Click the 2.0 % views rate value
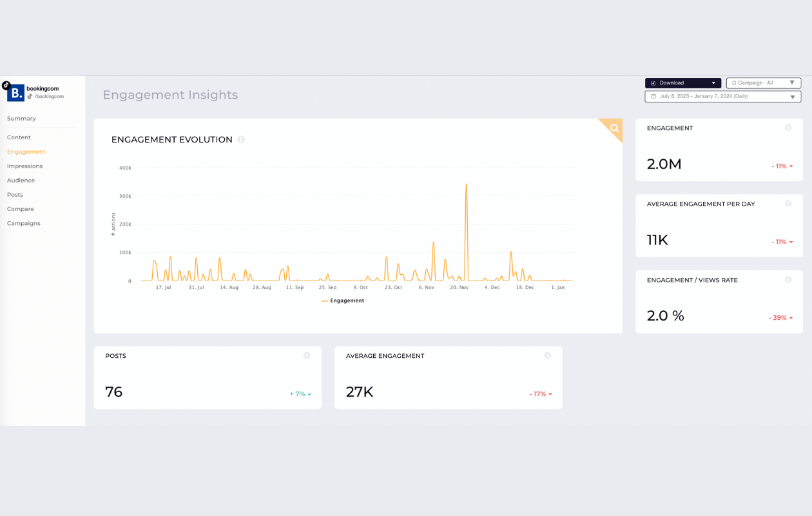Screen dimensions: 812x516 point(666,316)
